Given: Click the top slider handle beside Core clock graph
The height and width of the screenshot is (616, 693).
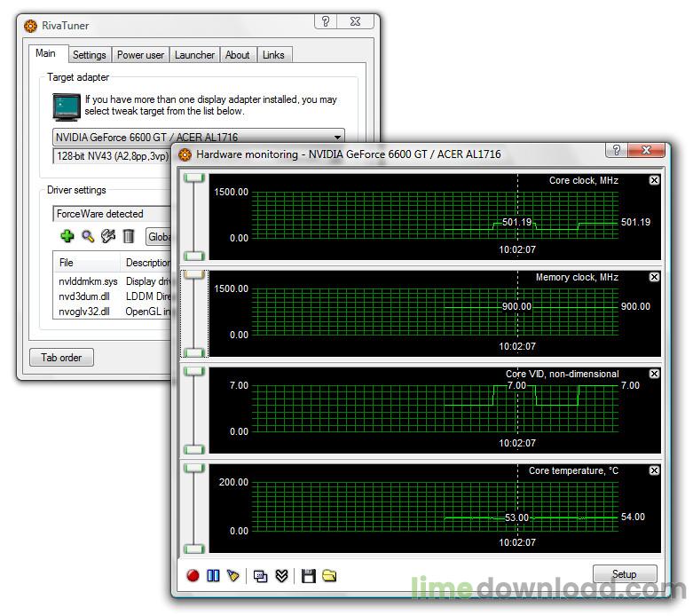Looking at the screenshot, I should point(193,178).
